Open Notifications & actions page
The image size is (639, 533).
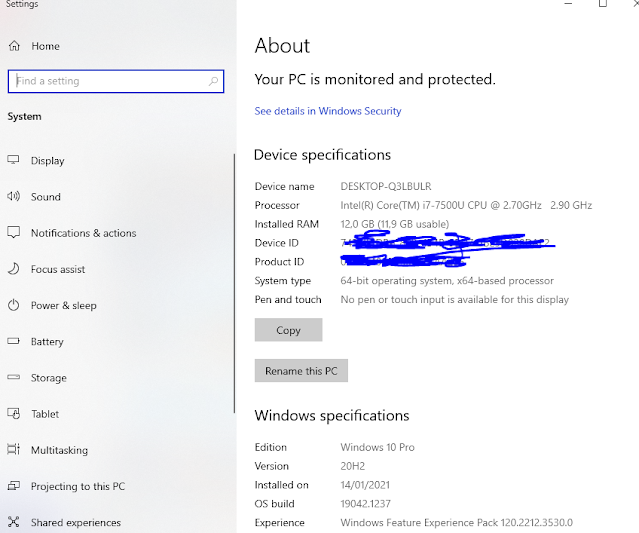coord(84,233)
